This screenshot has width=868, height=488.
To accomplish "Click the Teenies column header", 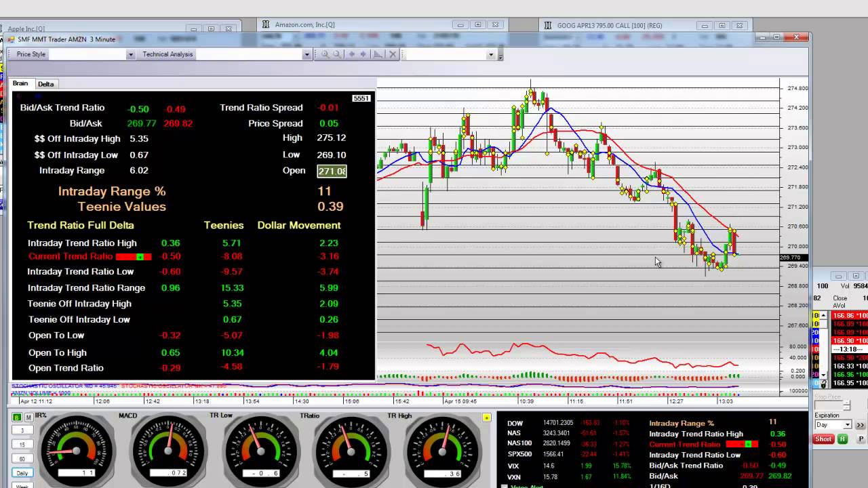I will (224, 225).
